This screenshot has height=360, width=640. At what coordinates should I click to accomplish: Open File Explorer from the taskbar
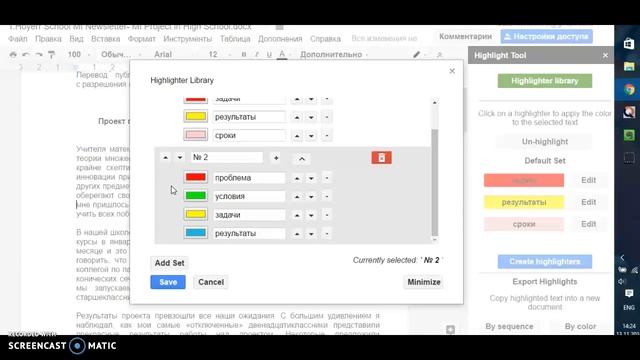(x=629, y=66)
